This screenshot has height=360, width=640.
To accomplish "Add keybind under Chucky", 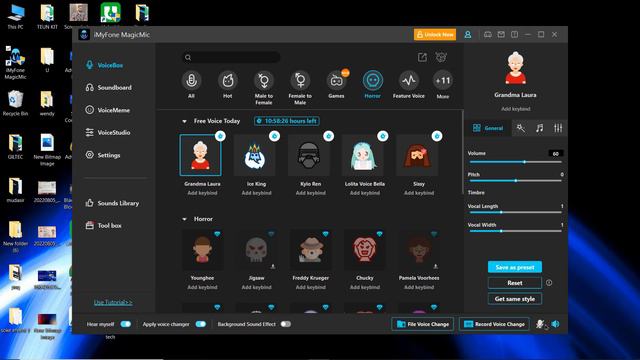I will pos(365,287).
